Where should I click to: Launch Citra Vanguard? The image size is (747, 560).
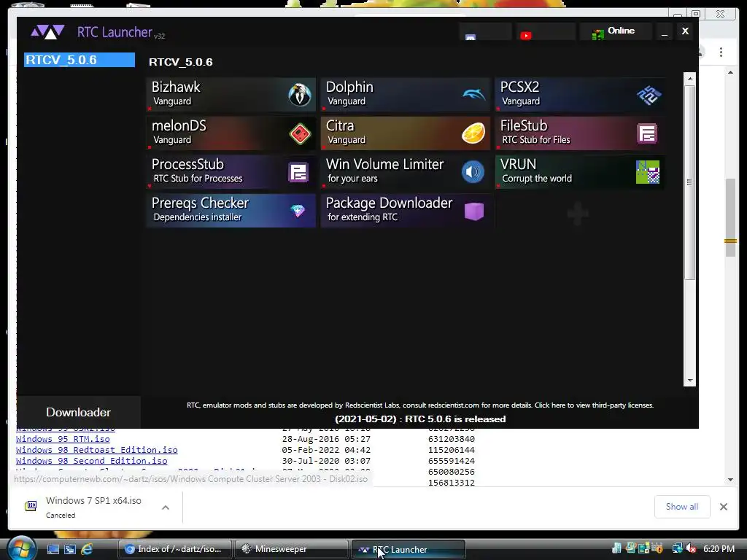click(x=406, y=133)
